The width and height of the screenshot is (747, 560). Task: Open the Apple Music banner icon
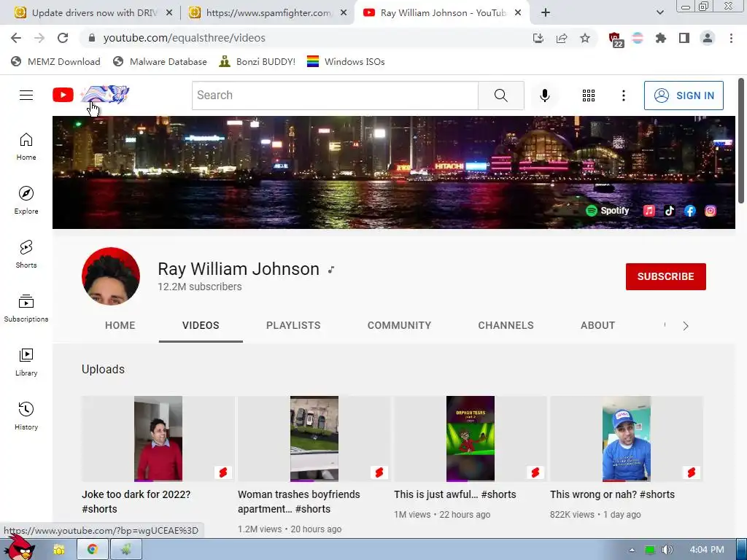pos(649,211)
